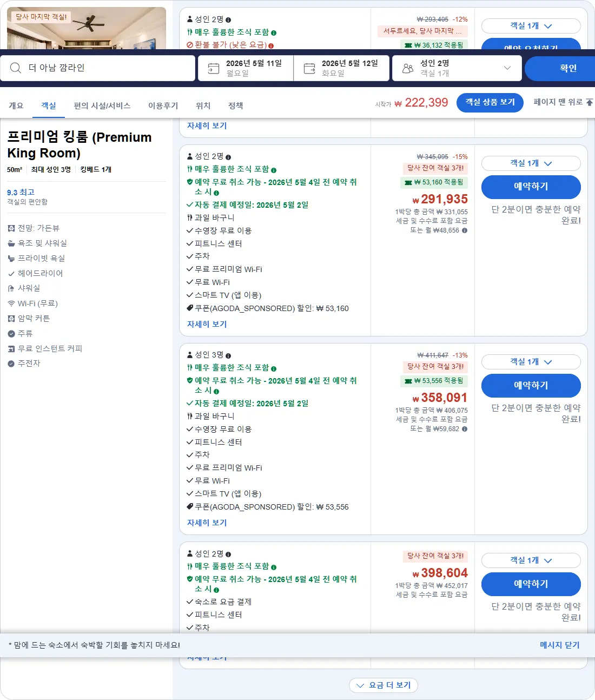The height and width of the screenshot is (700, 595).
Task: Click the private bathroom icon
Action: click(11, 259)
